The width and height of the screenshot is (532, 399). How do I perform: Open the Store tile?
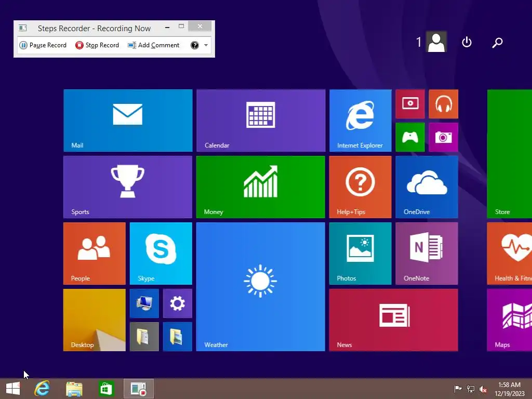[x=510, y=154]
